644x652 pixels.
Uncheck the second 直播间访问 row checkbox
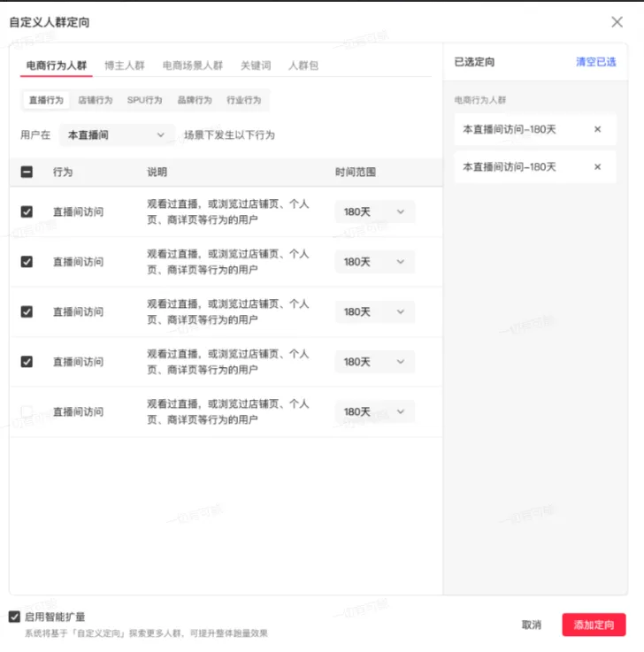[x=27, y=262]
